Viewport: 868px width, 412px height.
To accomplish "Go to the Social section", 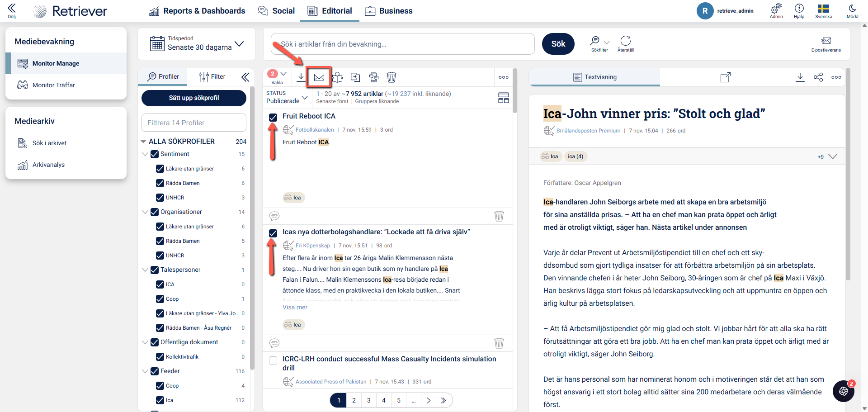I will tap(276, 11).
